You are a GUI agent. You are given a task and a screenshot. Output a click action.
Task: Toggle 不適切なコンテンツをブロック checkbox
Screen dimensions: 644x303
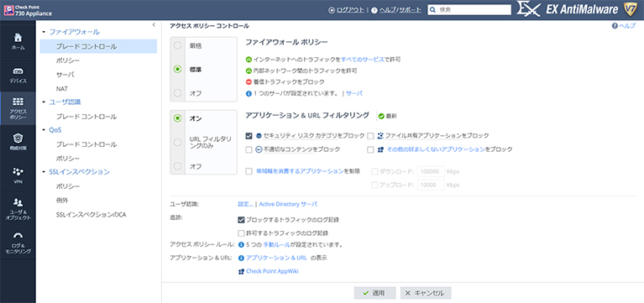[249, 149]
